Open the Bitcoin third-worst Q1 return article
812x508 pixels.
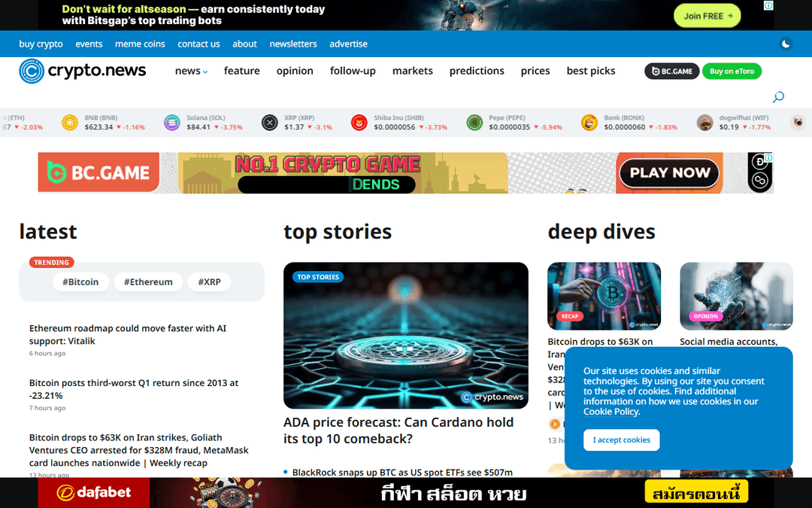134,389
